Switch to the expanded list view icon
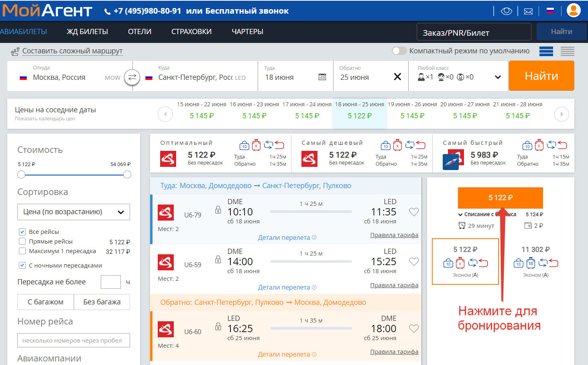This screenshot has width=588, height=365. (x=546, y=51)
